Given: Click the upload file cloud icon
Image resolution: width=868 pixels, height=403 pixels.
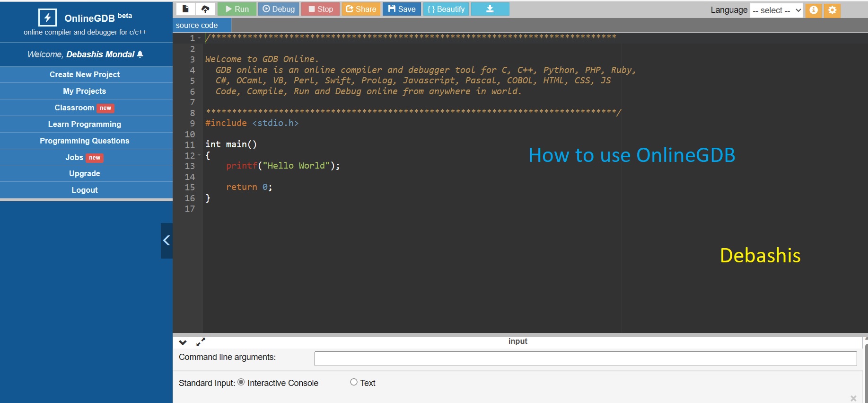Looking at the screenshot, I should pyautogui.click(x=205, y=9).
